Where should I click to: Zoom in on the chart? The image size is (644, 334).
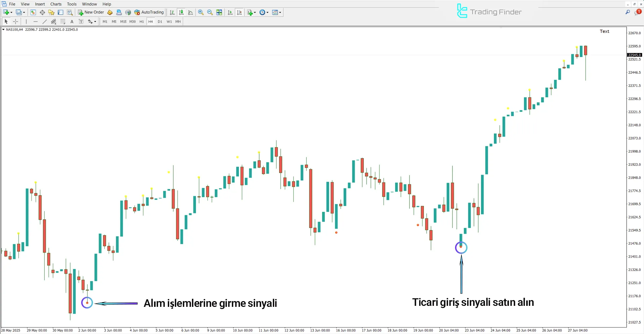pos(201,12)
